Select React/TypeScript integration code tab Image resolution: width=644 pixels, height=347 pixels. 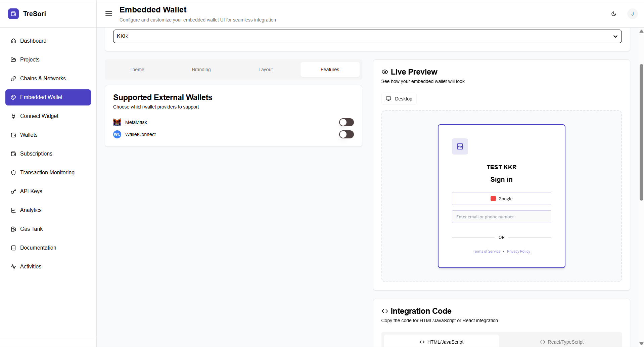(561, 342)
